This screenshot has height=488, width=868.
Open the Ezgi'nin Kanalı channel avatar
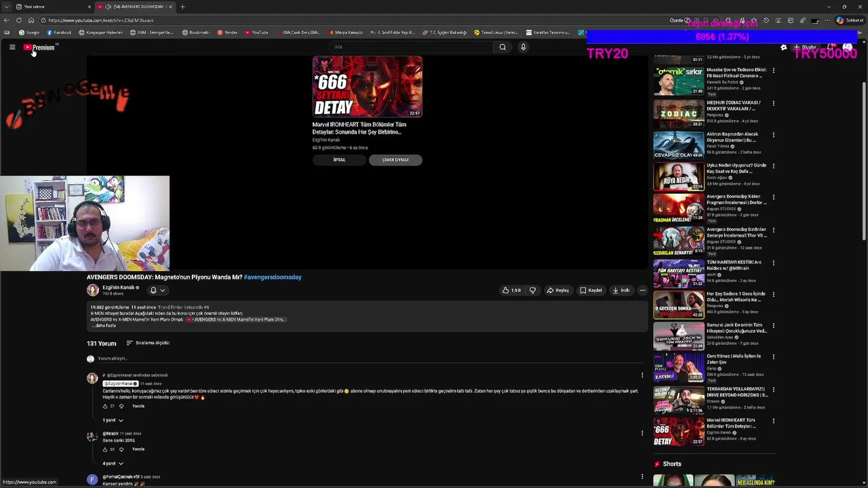pyautogui.click(x=93, y=290)
